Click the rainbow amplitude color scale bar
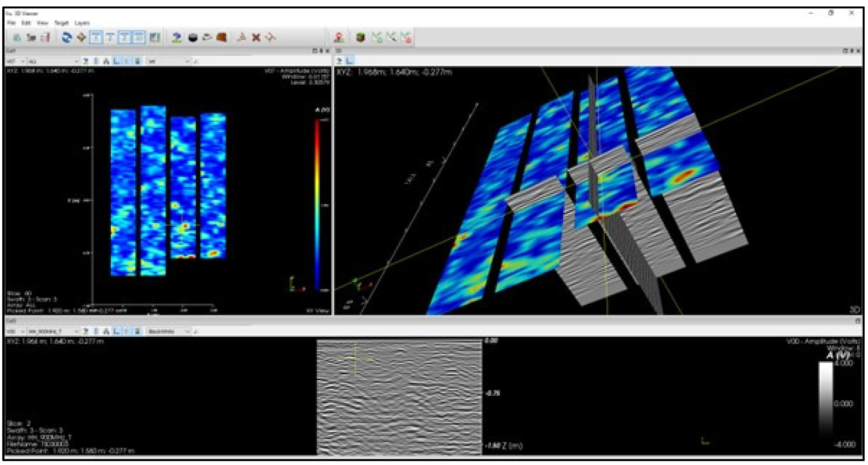The width and height of the screenshot is (868, 465). [x=317, y=202]
